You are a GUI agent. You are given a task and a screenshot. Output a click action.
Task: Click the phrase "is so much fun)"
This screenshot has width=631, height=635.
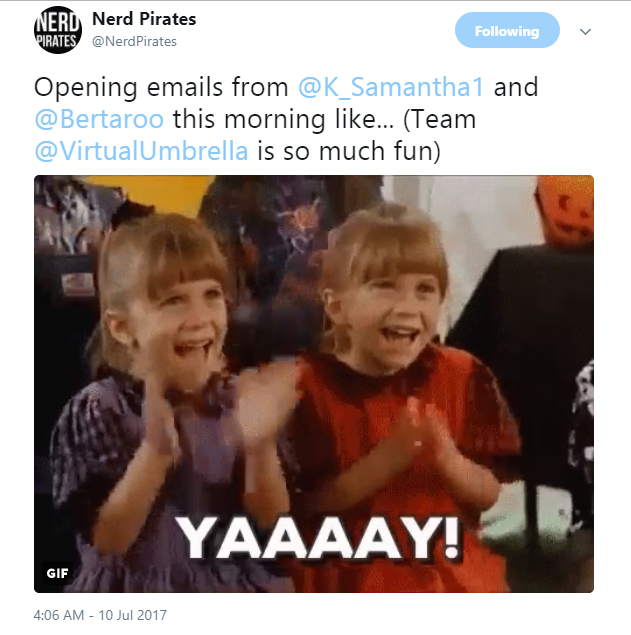349,151
